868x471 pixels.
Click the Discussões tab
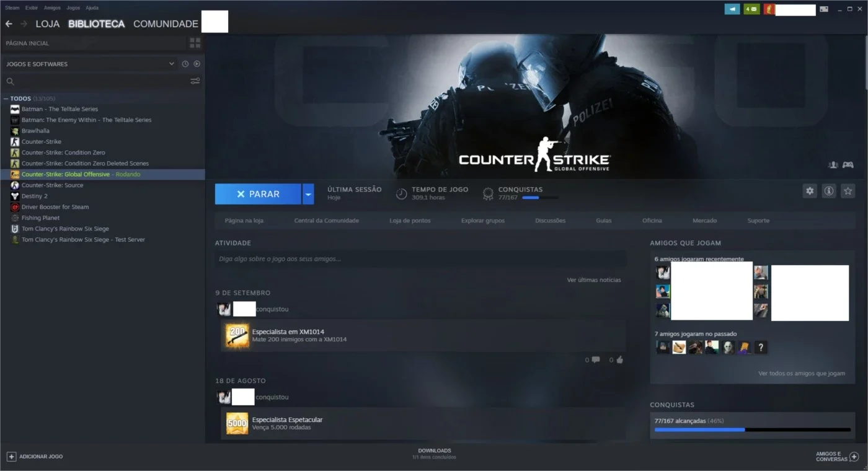click(x=551, y=221)
